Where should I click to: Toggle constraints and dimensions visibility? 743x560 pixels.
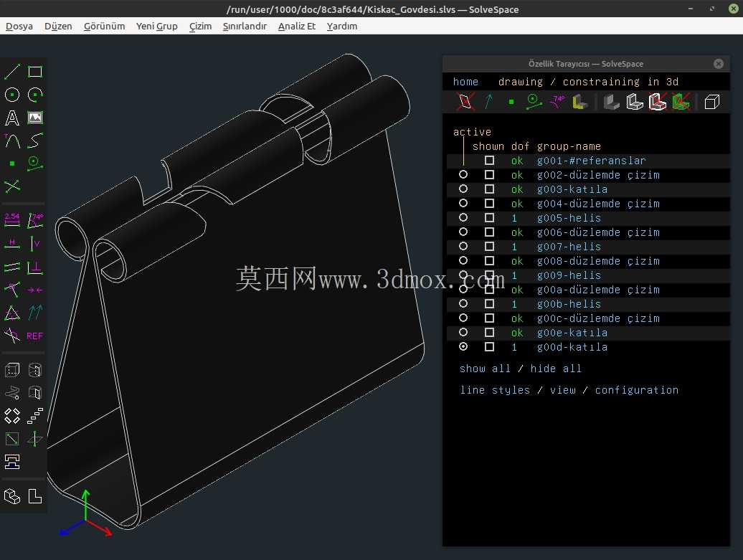coord(557,101)
